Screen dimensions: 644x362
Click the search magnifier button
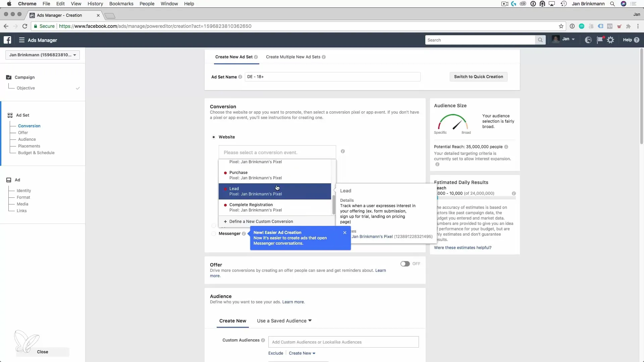coord(540,40)
